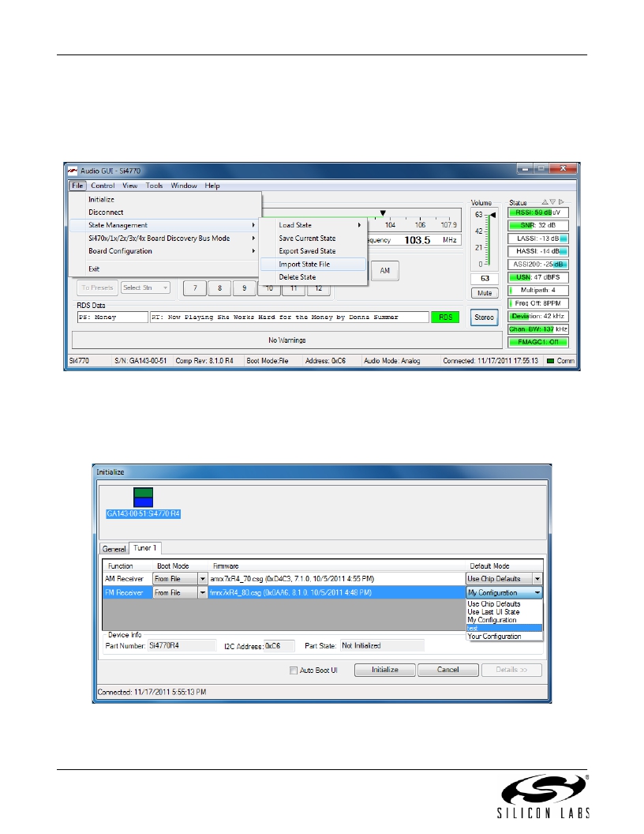Expand the Board Configuration submenu

pyautogui.click(x=164, y=251)
